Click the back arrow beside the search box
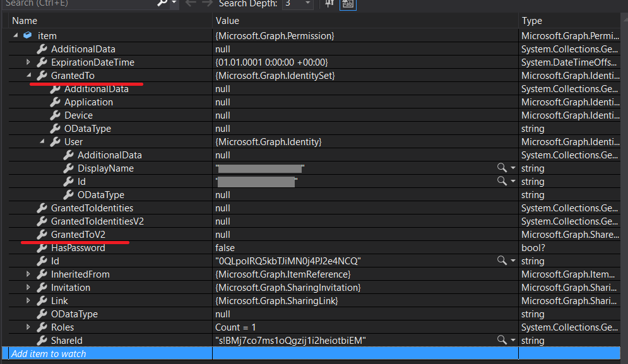Viewport: 628px width, 364px height. pos(191,3)
